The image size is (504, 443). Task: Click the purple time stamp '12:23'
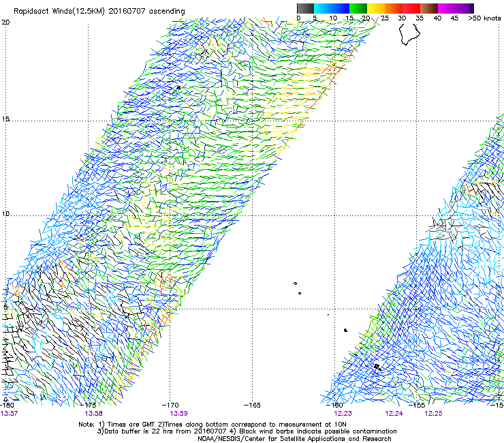pyautogui.click(x=343, y=414)
